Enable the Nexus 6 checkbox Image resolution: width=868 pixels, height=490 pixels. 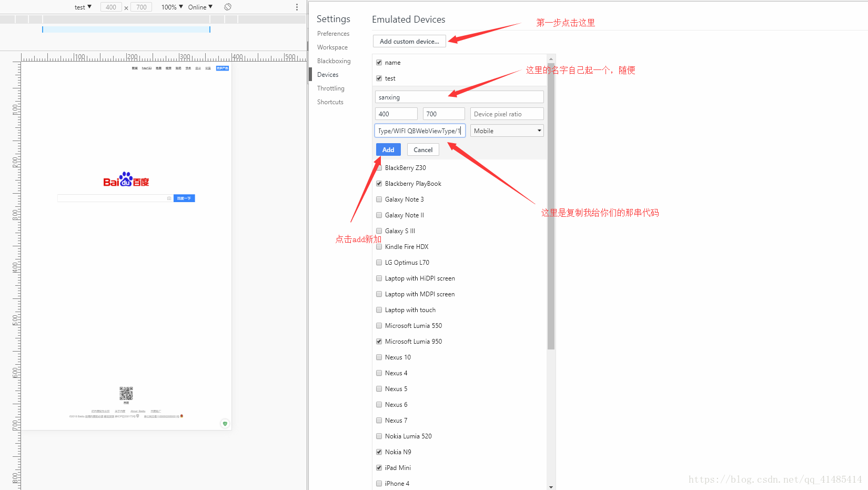[x=379, y=404]
